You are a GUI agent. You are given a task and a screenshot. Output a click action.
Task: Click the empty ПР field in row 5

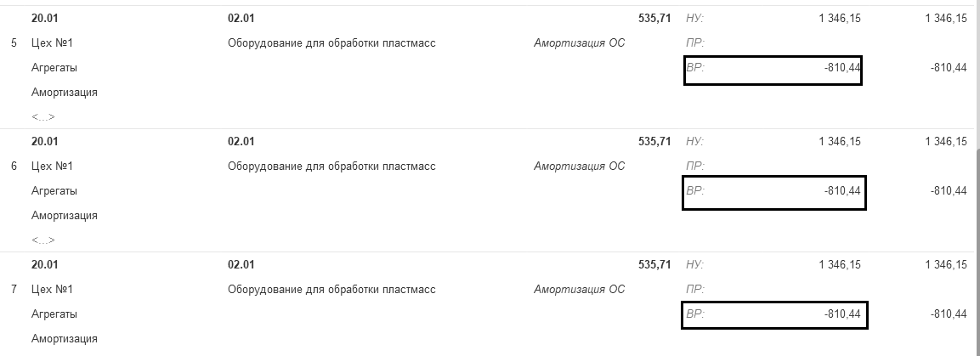click(773, 42)
